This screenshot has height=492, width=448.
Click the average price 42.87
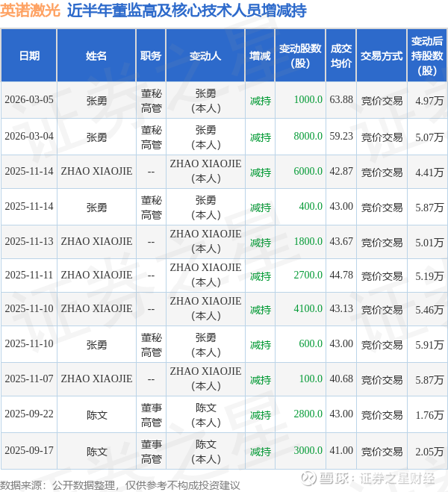(x=341, y=171)
